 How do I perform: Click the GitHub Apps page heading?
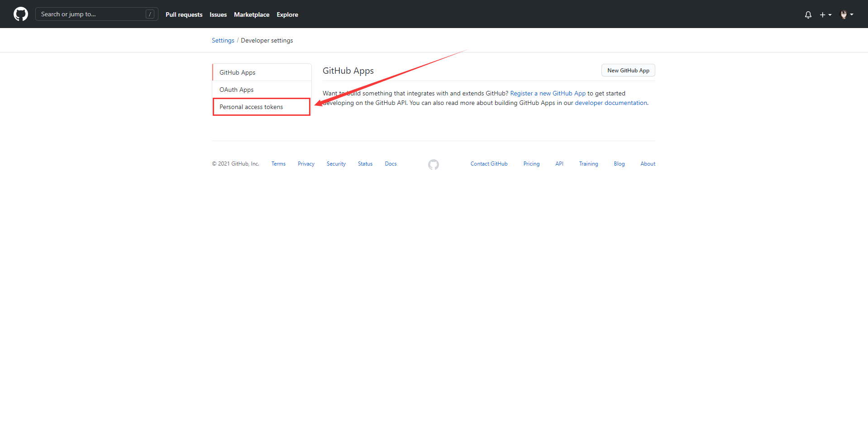pyautogui.click(x=348, y=71)
